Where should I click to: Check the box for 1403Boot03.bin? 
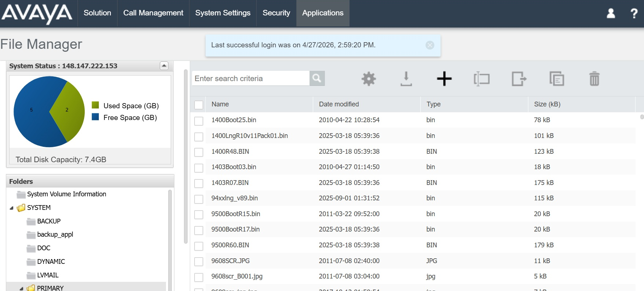(x=199, y=168)
